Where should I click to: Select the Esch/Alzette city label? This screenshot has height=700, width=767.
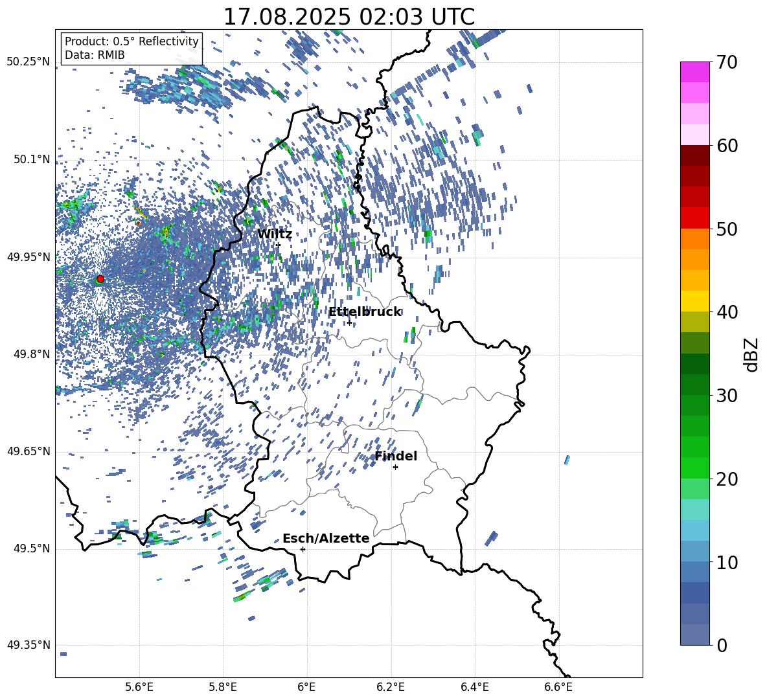(326, 539)
